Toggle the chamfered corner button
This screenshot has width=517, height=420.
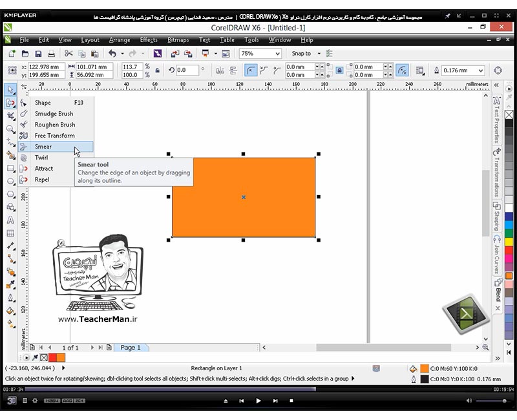coord(277,70)
